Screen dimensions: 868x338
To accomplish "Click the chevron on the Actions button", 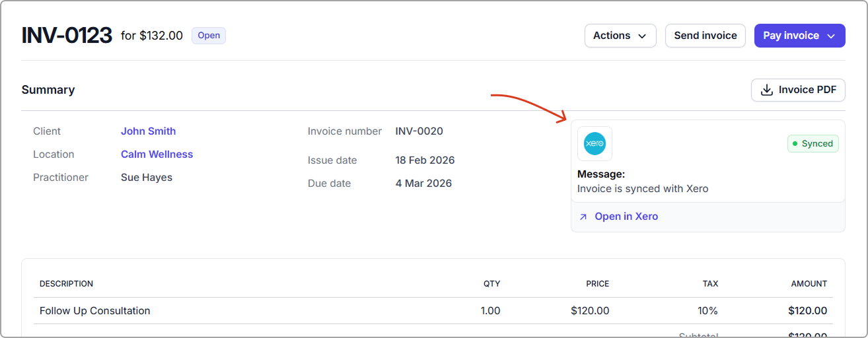I will tap(642, 36).
